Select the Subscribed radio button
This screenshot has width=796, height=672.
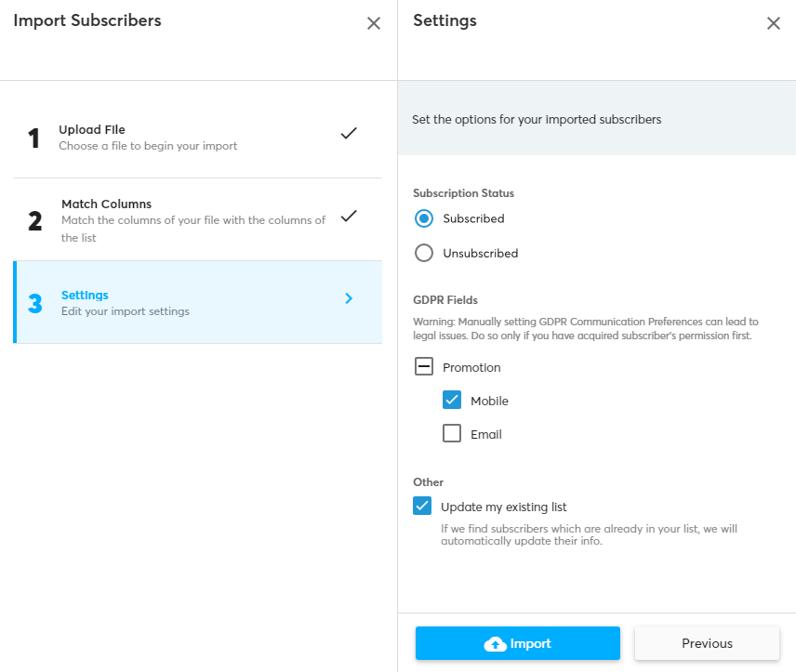point(424,219)
